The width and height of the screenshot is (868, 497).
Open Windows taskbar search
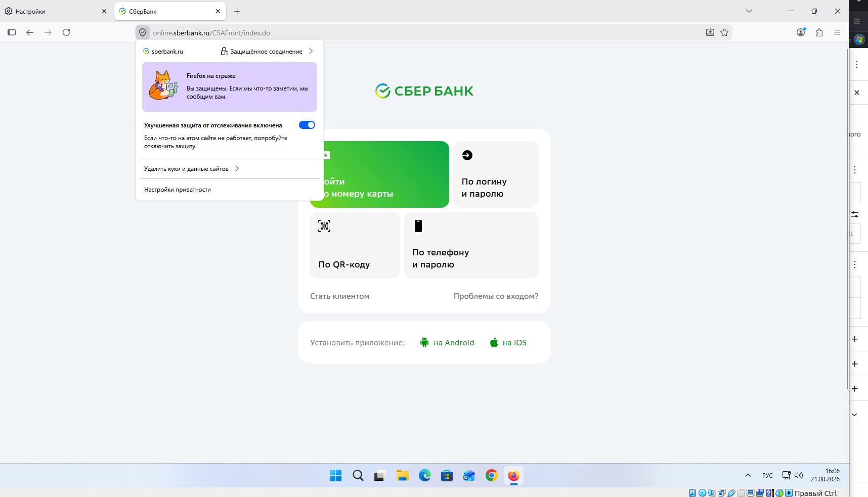point(358,475)
